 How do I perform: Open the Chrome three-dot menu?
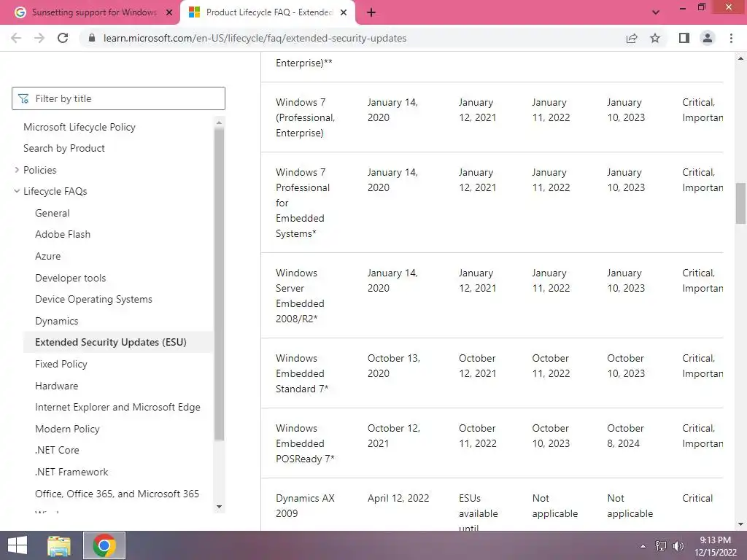click(x=731, y=38)
